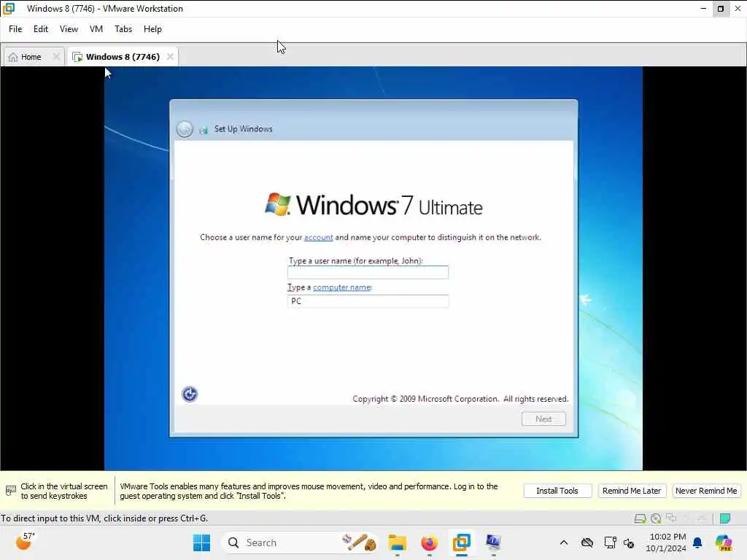The height and width of the screenshot is (560, 747).
Task: Click the Next button in setup
Action: point(543,419)
